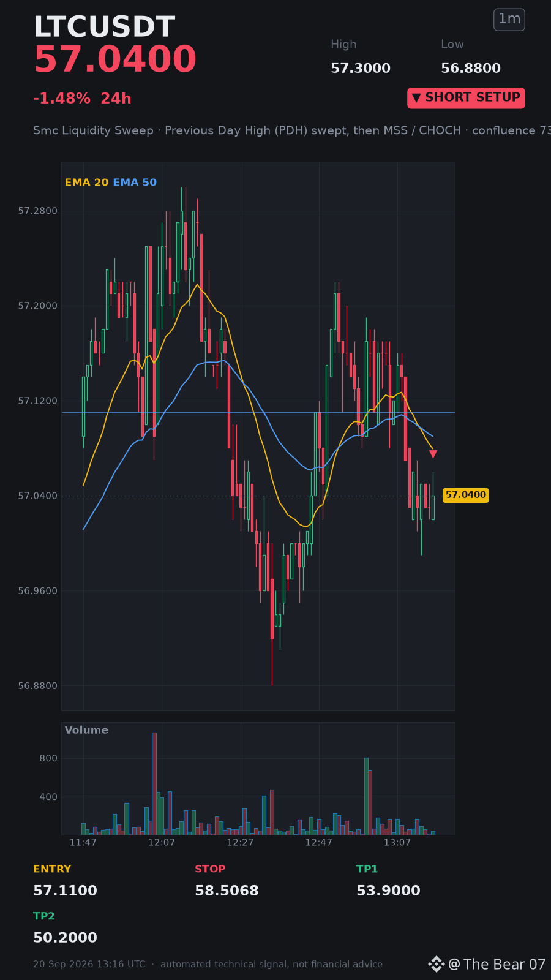Click the TP2 target 50.2000

(65, 938)
